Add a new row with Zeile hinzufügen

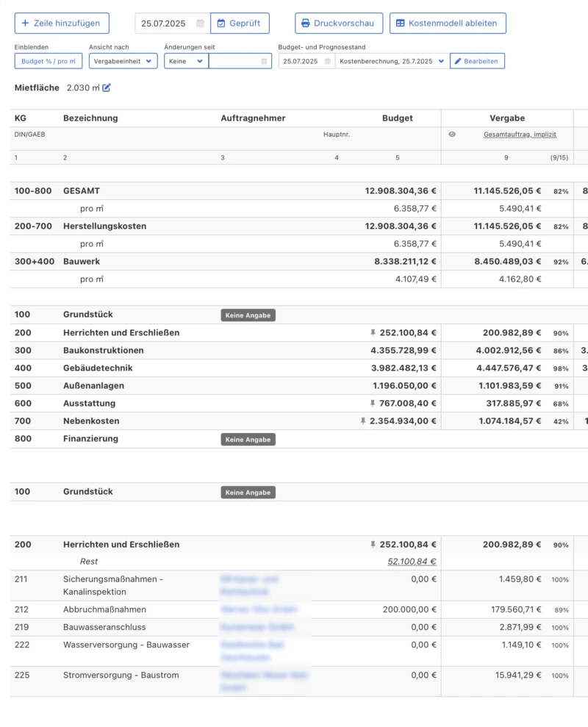pyautogui.click(x=62, y=24)
